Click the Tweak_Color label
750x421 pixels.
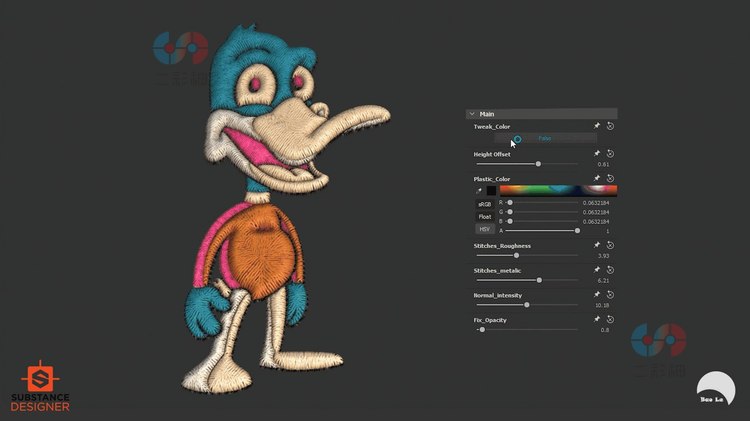click(492, 127)
